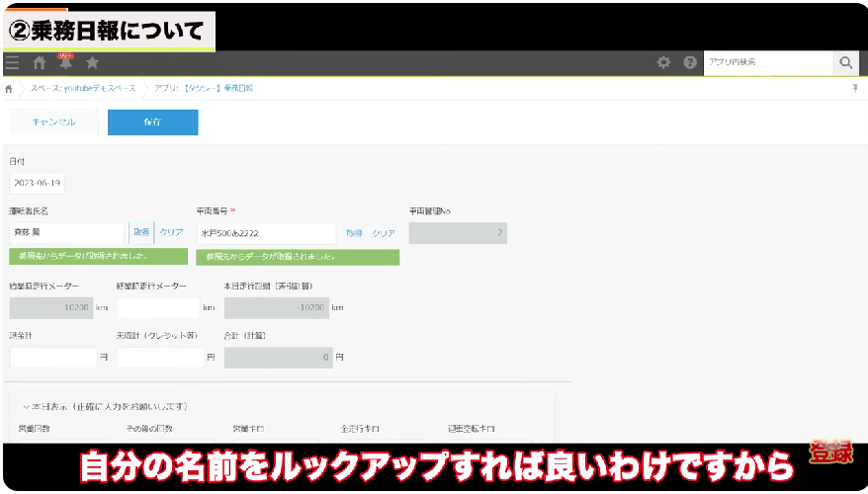
Task: Click the date field showing 2023-06-19
Action: click(38, 183)
